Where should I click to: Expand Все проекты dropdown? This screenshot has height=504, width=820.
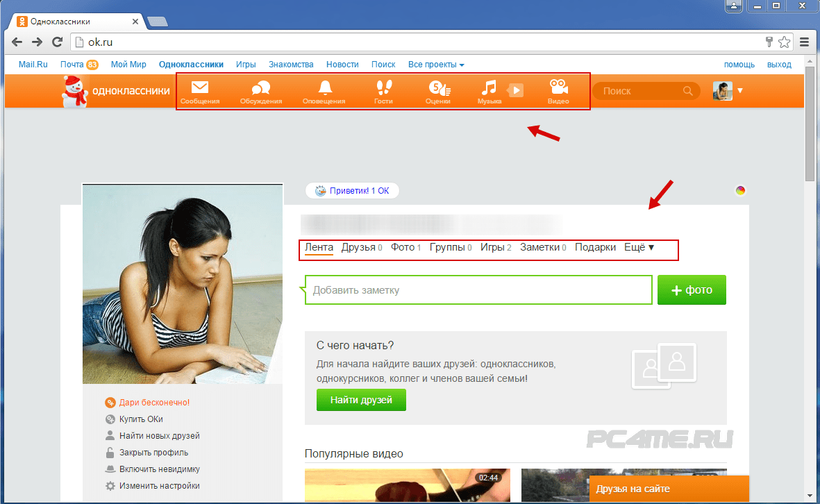(x=436, y=65)
